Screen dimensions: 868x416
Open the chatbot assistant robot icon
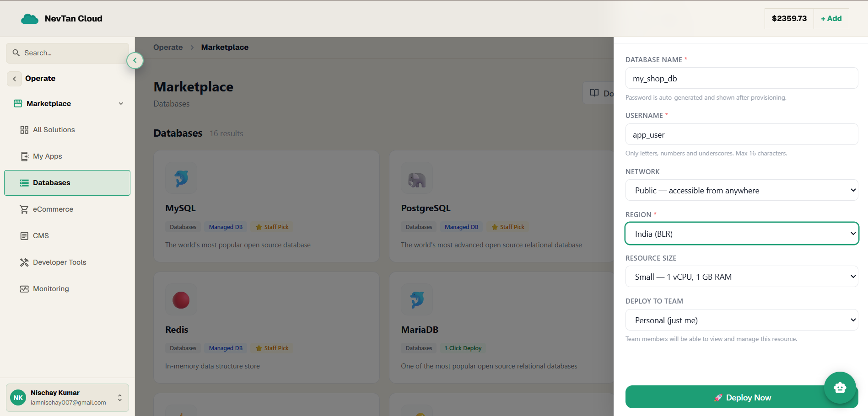click(x=840, y=388)
